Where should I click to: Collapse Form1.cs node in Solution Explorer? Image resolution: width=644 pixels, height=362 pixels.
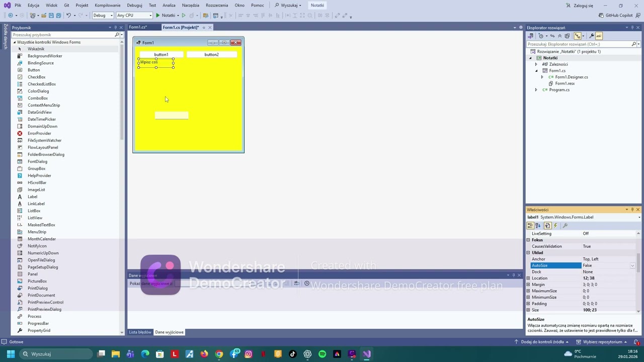536,71
